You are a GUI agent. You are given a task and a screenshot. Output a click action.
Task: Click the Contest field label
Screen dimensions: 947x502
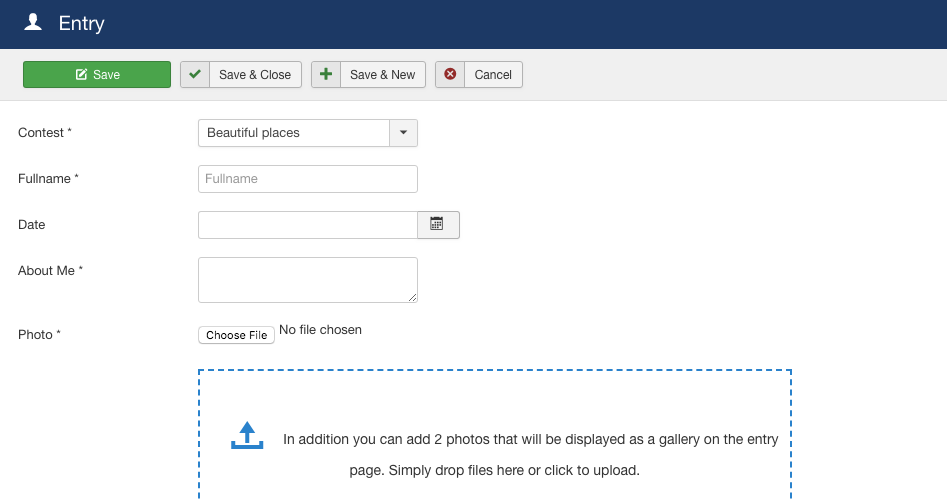pyautogui.click(x=45, y=133)
